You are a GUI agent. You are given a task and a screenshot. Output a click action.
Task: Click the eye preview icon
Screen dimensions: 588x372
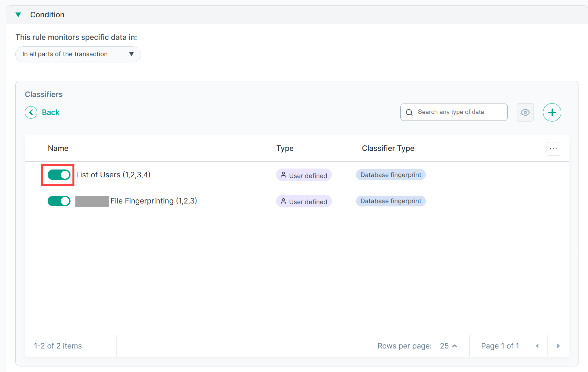click(x=525, y=112)
